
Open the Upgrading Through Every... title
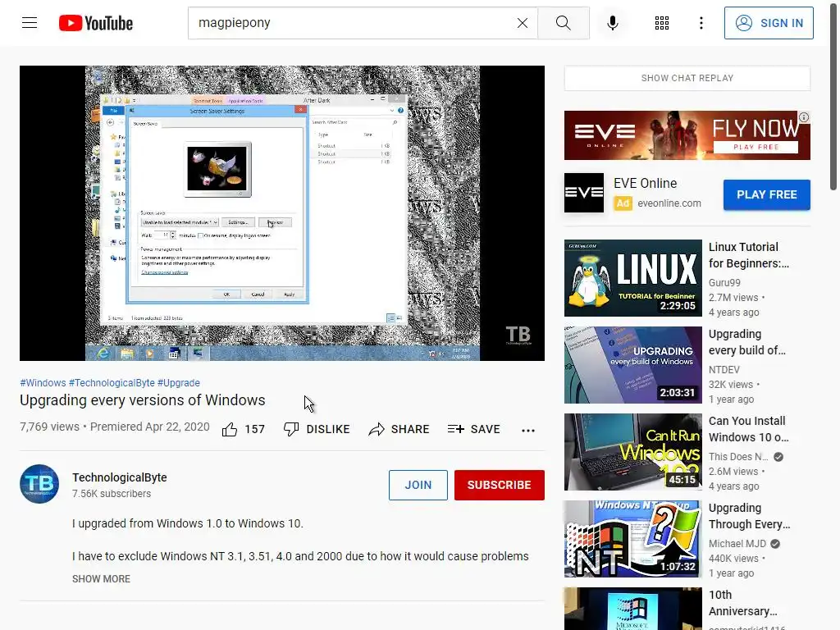tap(749, 516)
